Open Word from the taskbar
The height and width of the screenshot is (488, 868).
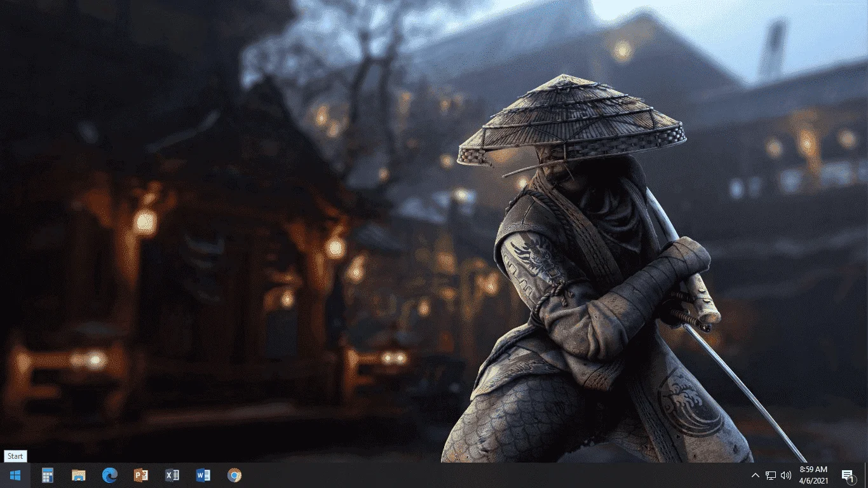[x=203, y=475]
